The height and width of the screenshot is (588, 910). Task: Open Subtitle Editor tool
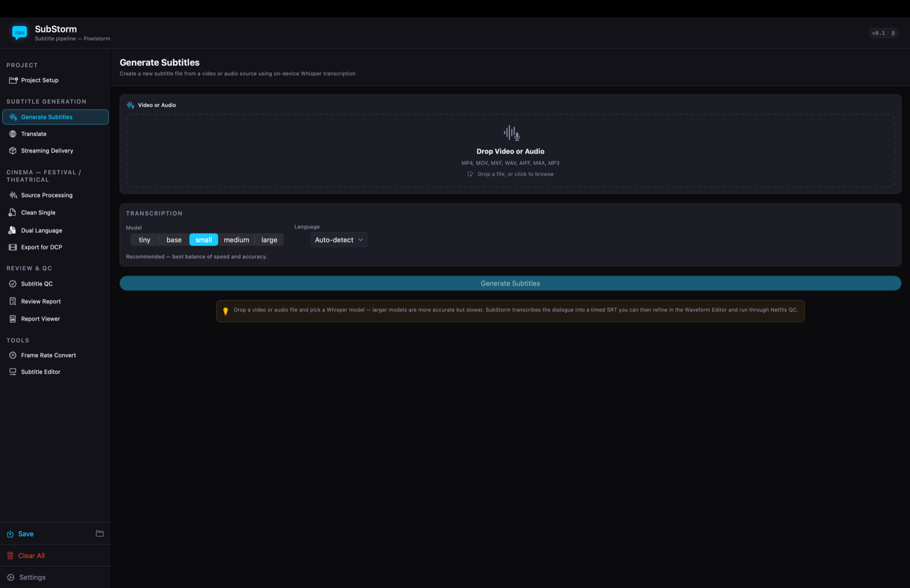55,372
